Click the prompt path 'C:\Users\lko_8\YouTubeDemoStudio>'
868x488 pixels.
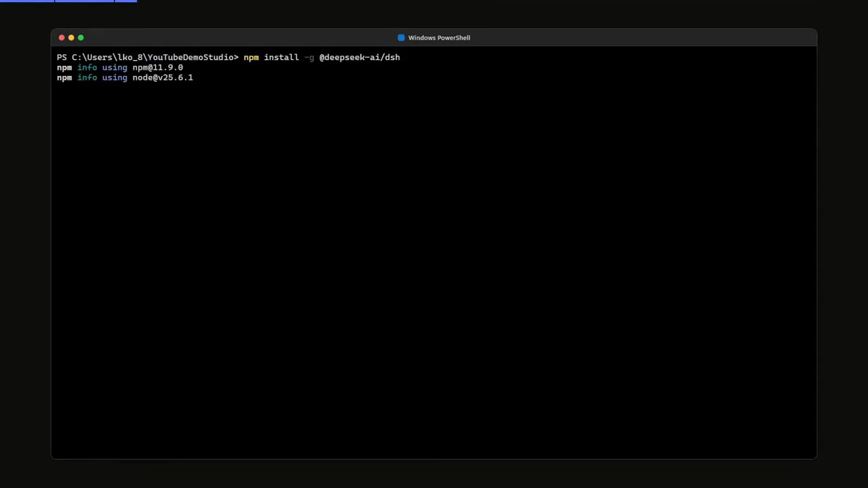pyautogui.click(x=155, y=57)
